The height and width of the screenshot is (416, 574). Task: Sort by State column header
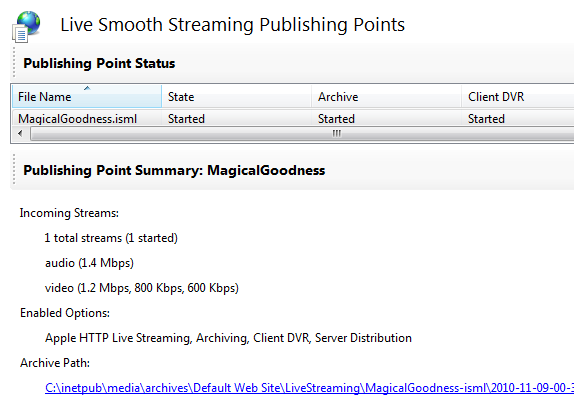coord(236,97)
